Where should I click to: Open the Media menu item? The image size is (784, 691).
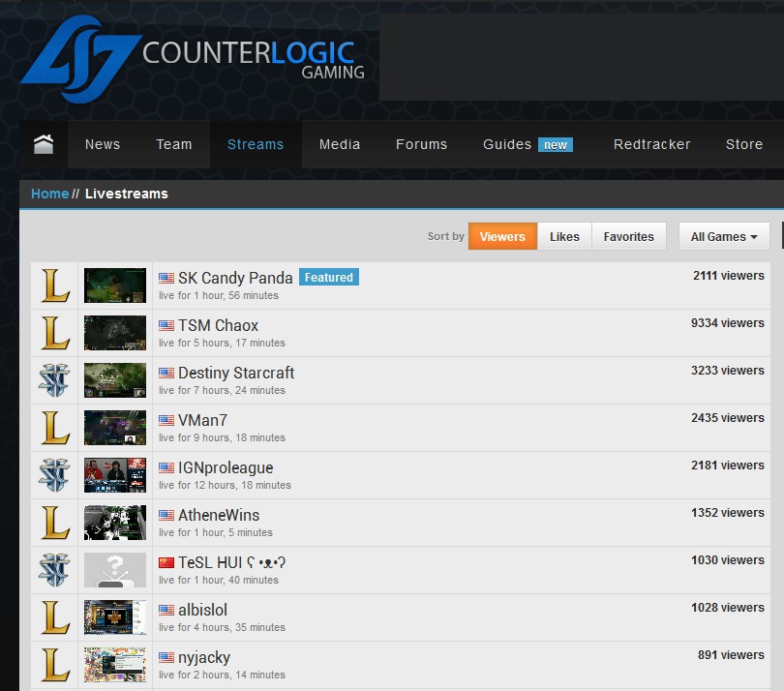[340, 144]
